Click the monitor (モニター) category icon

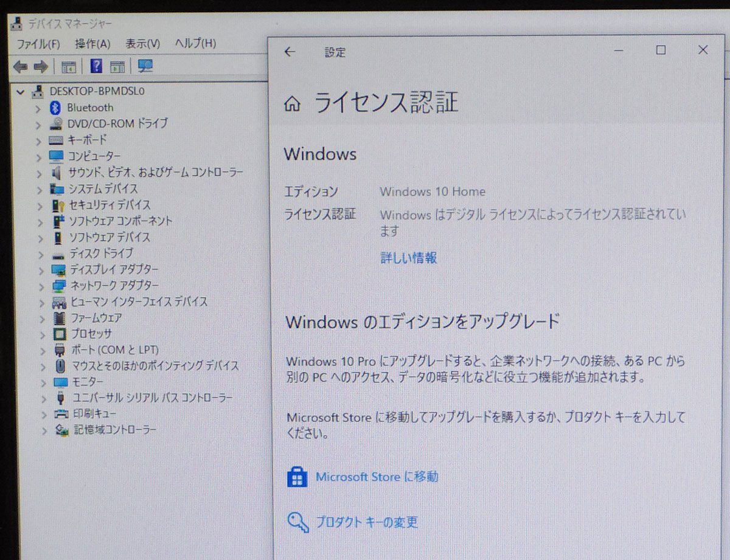click(60, 382)
